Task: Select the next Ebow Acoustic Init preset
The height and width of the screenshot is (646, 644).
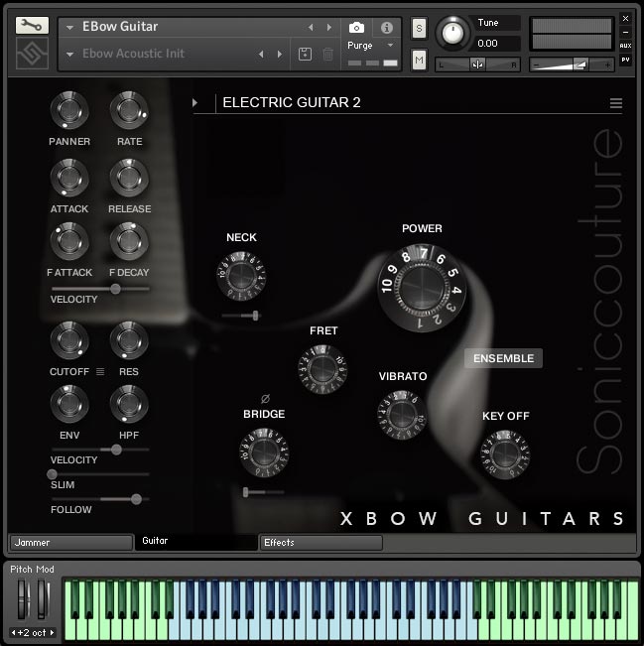Action: (280, 54)
